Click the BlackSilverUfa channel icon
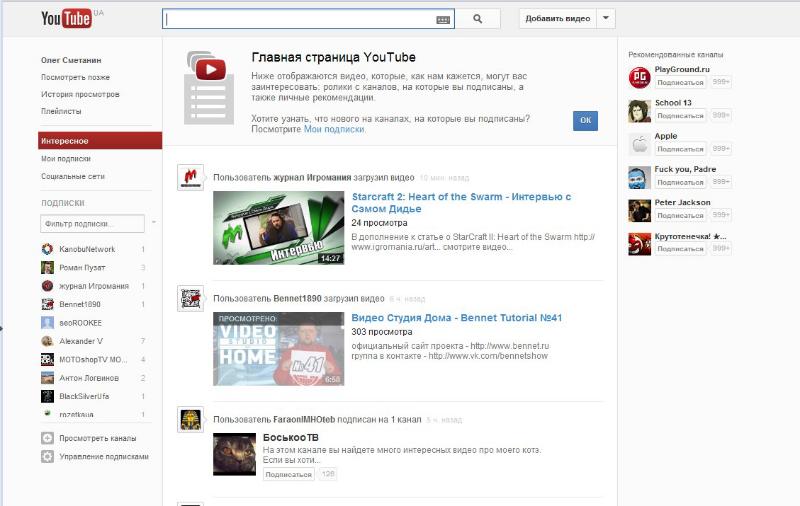This screenshot has height=506, width=800. (47, 396)
